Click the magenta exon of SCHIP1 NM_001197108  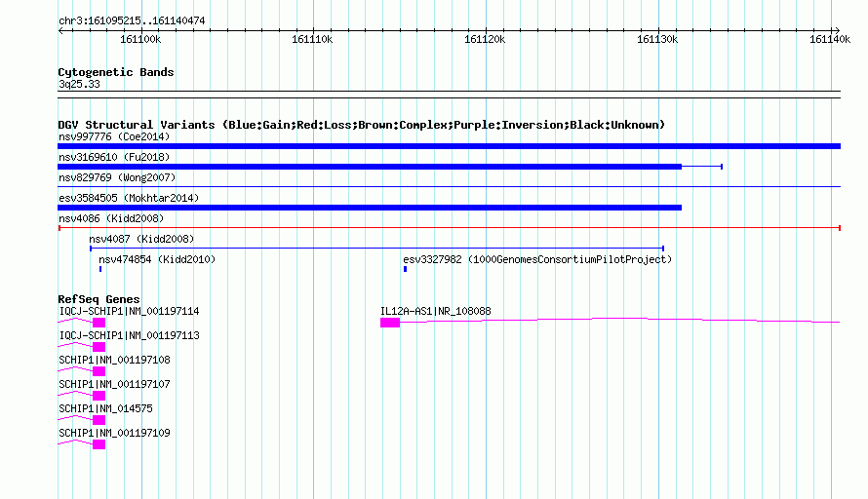99,371
